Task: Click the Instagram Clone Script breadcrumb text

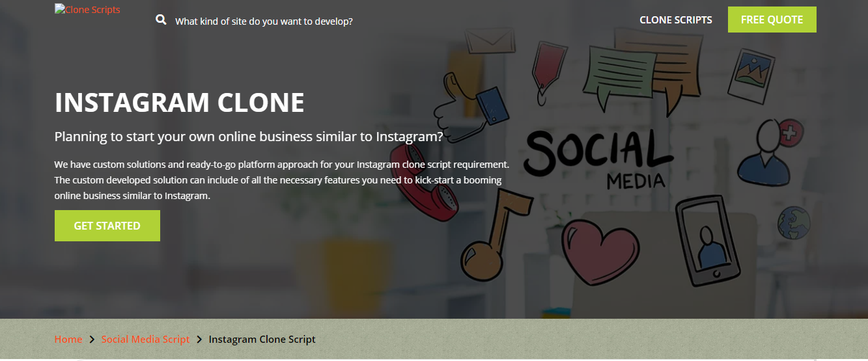Action: tap(262, 340)
